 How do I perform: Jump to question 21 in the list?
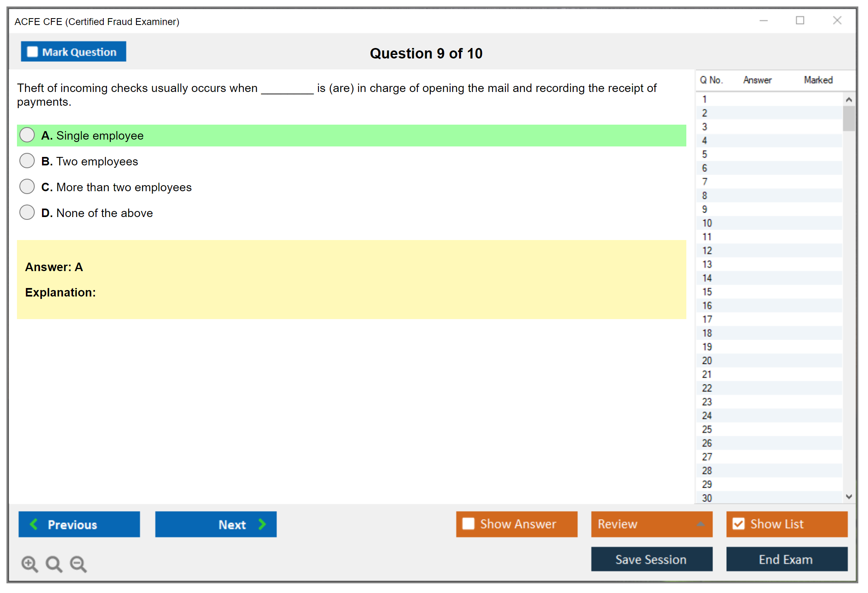[707, 374]
